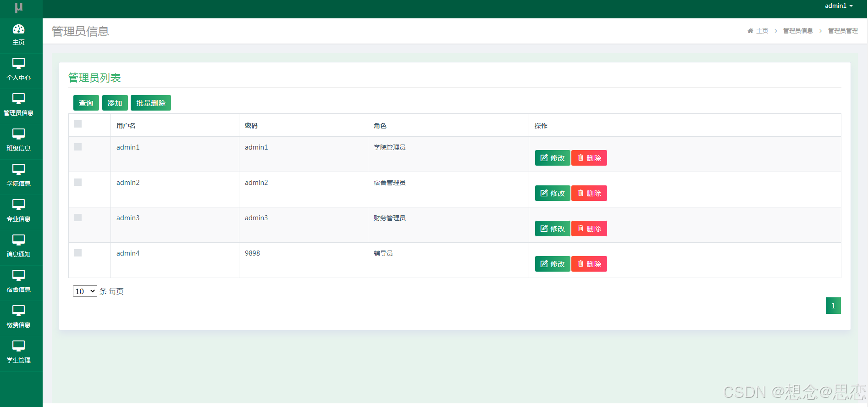
Task: Open the 10 per-page rows dropdown
Action: click(x=85, y=291)
